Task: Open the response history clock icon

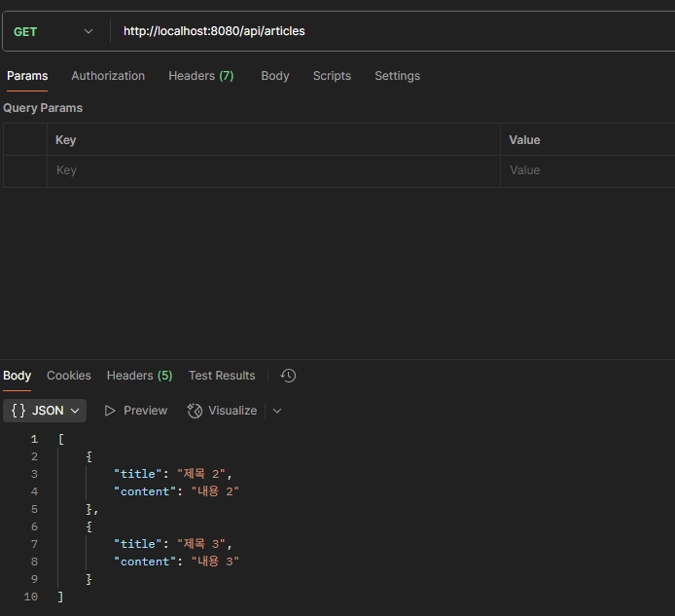Action: [x=288, y=376]
